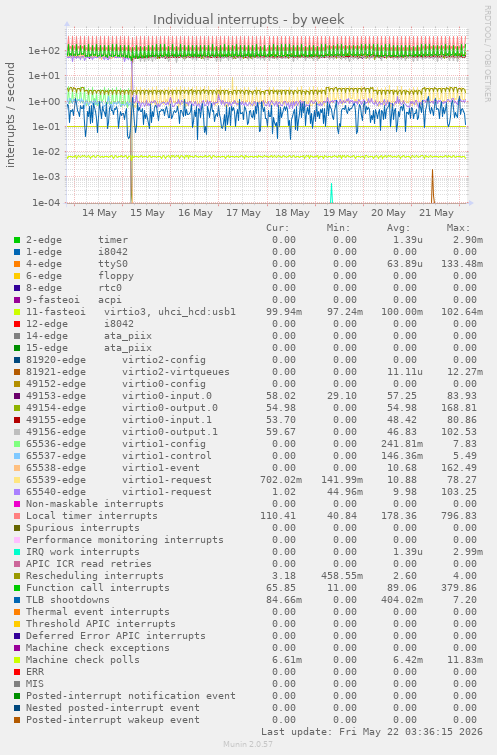Screen dimensions: 497x755
Task: Click the RRDTOOL / TOBI OETIKER watermark
Action: click(x=487, y=54)
